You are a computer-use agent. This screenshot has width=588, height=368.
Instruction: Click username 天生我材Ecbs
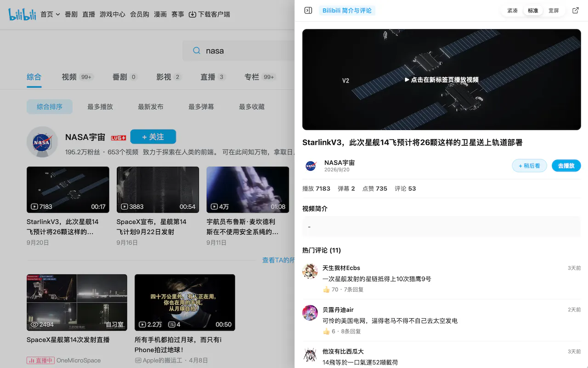click(341, 268)
